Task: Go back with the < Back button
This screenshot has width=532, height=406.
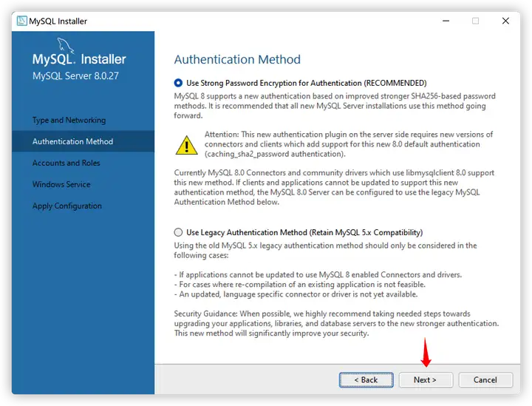Action: click(366, 380)
